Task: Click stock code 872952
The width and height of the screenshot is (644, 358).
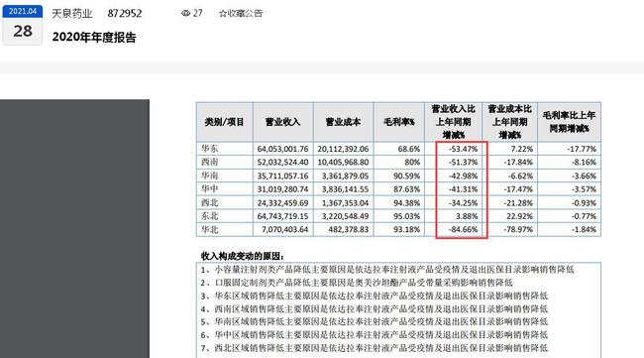Action: tap(125, 14)
